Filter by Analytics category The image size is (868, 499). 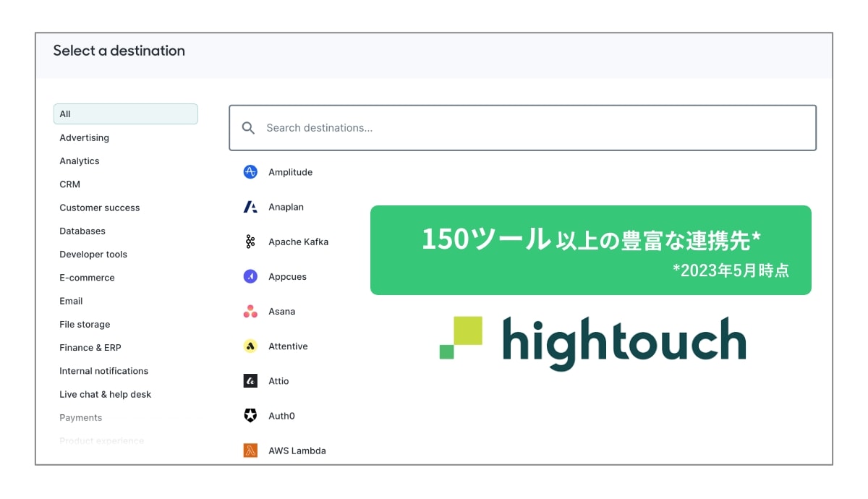click(80, 161)
